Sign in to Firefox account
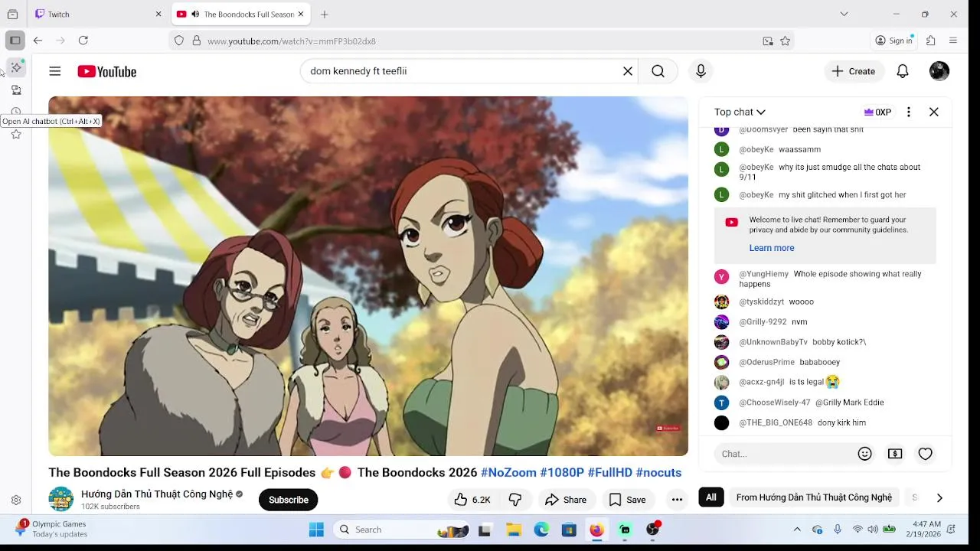 (x=894, y=41)
